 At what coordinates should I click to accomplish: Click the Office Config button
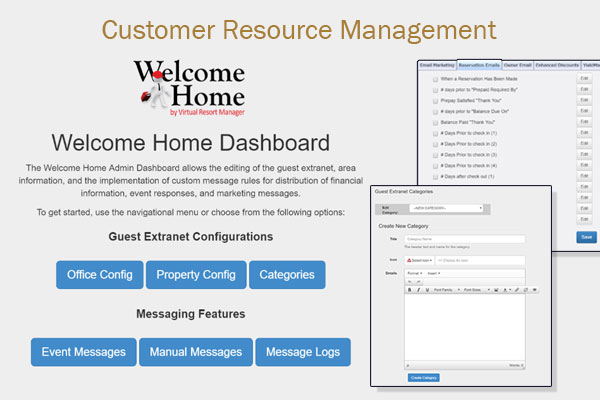pyautogui.click(x=99, y=275)
